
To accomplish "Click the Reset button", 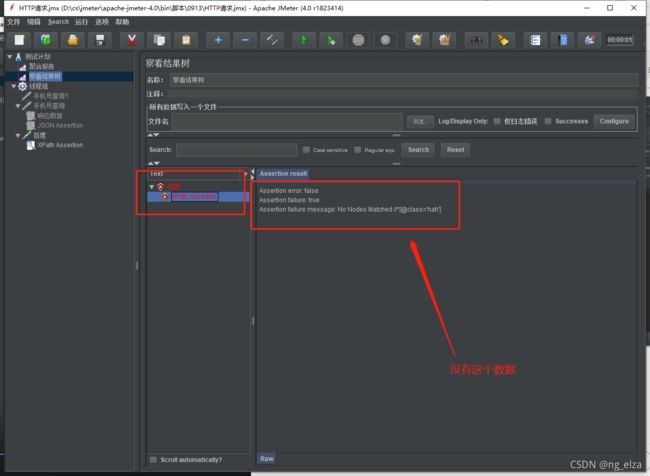I will pos(455,150).
